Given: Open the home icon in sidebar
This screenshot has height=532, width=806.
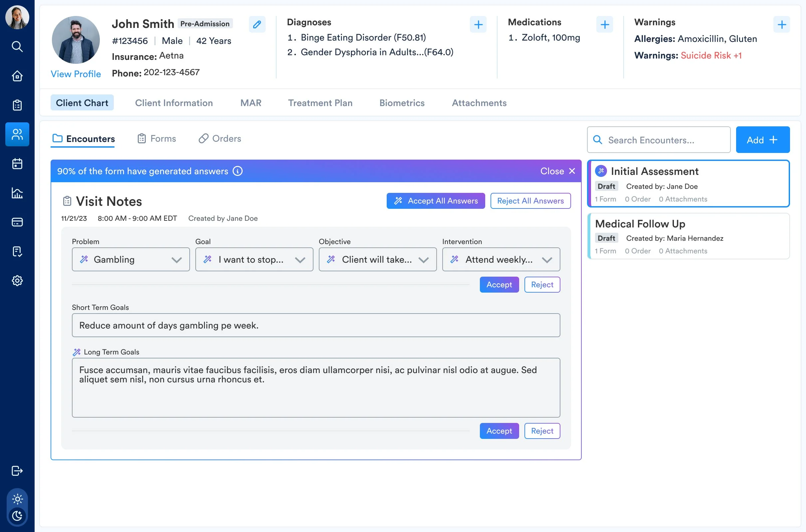Looking at the screenshot, I should 17,76.
